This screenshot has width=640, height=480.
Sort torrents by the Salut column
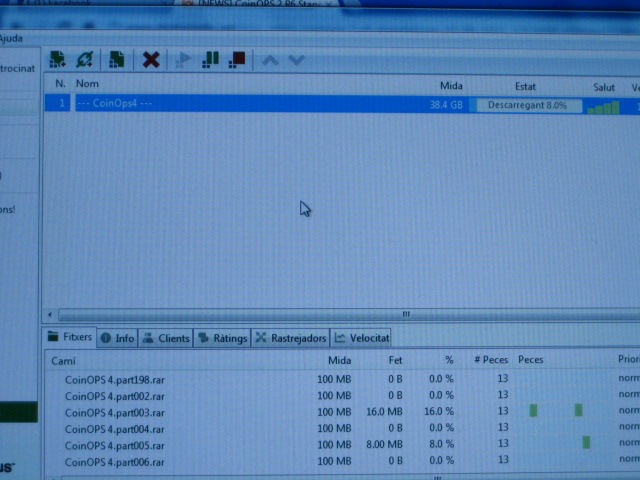[604, 87]
